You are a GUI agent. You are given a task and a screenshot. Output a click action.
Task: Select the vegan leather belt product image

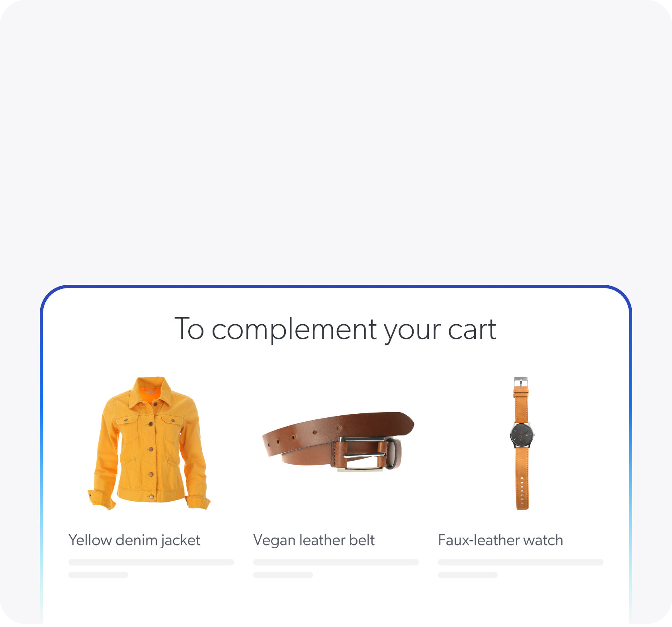coord(338,442)
